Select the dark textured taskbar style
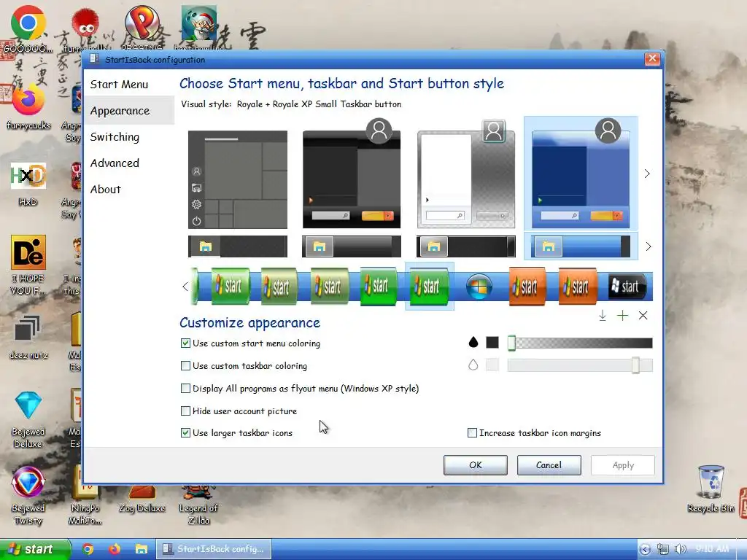Image resolution: width=747 pixels, height=560 pixels. pos(238,246)
